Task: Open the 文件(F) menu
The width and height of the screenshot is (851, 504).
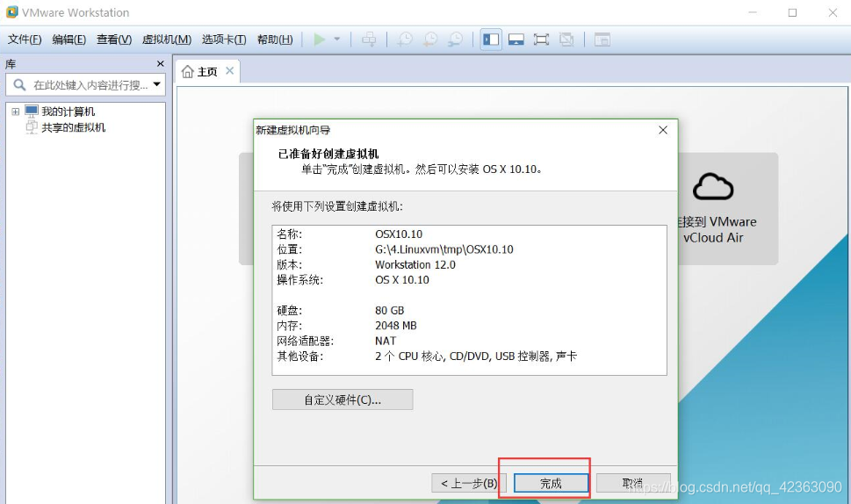Action: pyautogui.click(x=25, y=39)
